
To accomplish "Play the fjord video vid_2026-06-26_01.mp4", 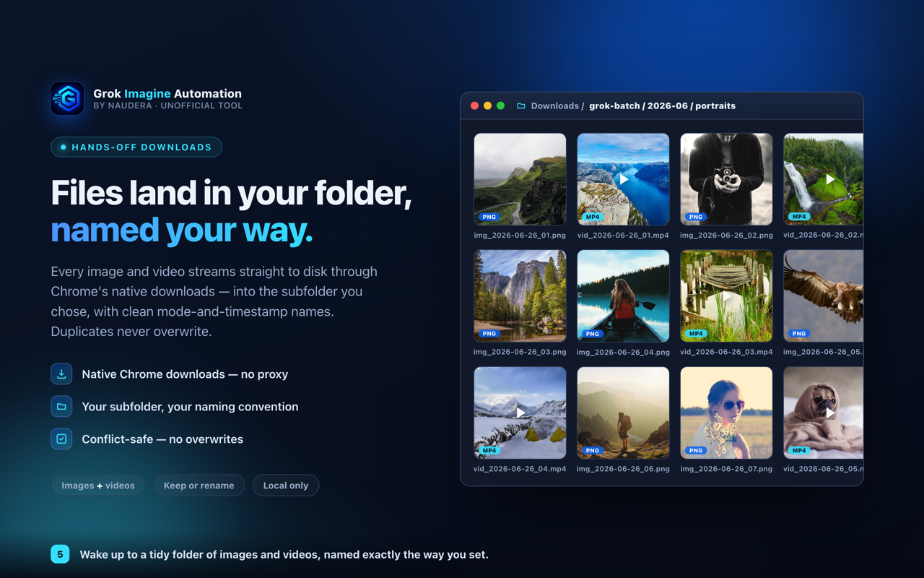I will tap(624, 179).
